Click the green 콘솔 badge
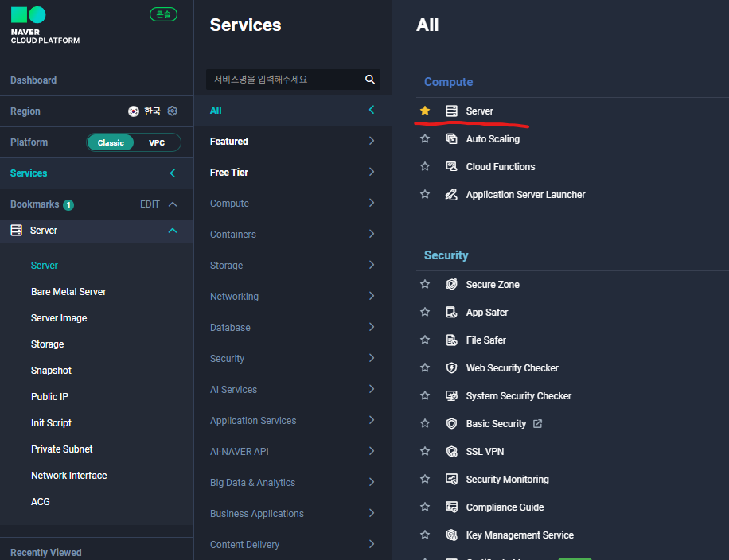The width and height of the screenshot is (729, 560). tap(163, 14)
